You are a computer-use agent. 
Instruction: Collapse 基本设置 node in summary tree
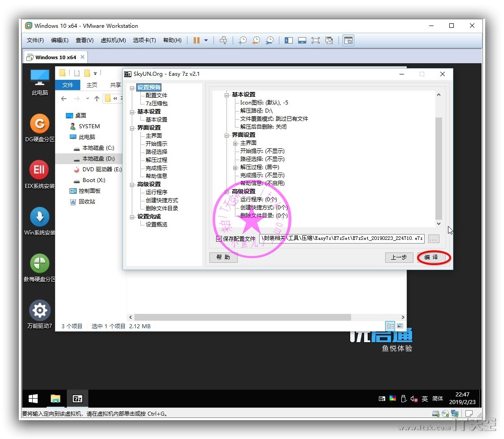pyautogui.click(x=226, y=95)
